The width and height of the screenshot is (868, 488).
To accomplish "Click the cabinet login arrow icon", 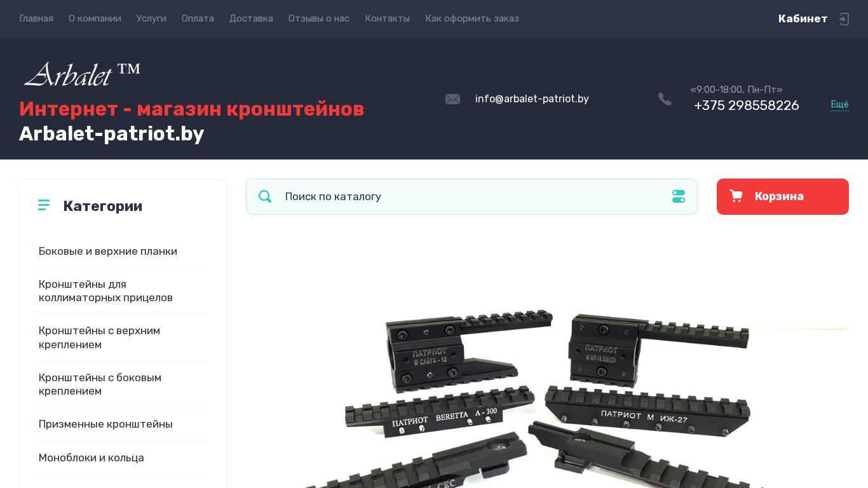I will (844, 19).
